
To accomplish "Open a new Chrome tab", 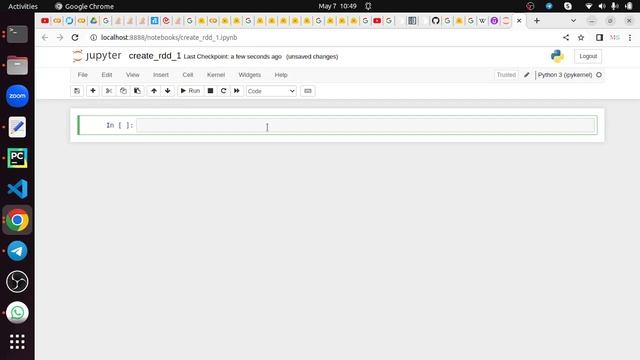I will [537, 20].
